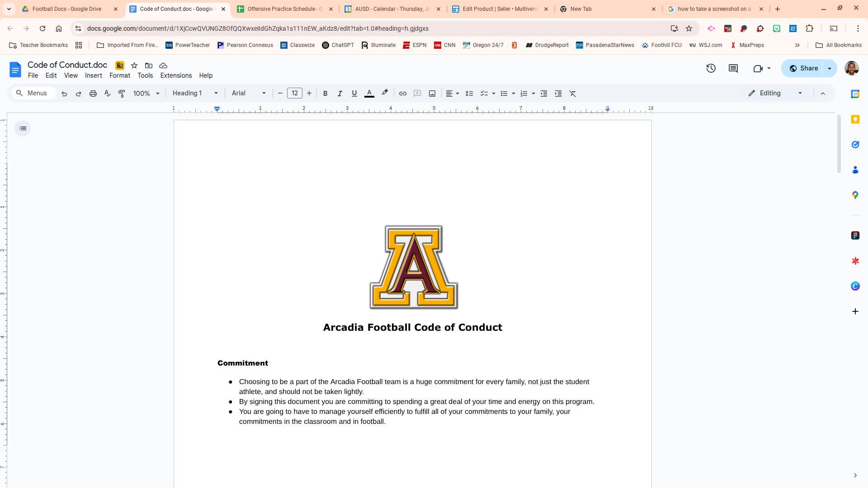Bookmark this page with star icon
The height and width of the screenshot is (488, 868).
click(x=689, y=28)
